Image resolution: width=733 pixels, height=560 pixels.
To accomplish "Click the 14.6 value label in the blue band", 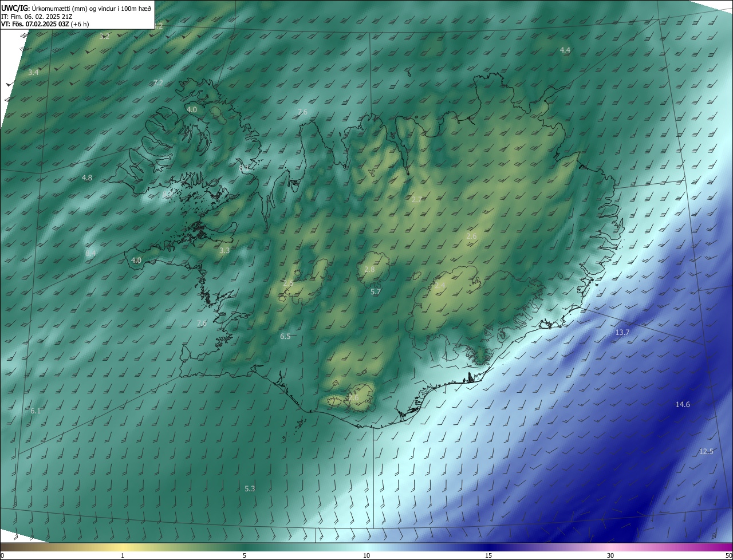I will coord(683,405).
